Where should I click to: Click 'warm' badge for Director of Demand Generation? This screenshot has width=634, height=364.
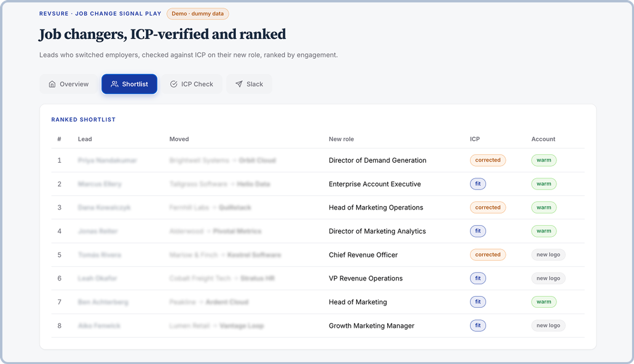tap(544, 160)
